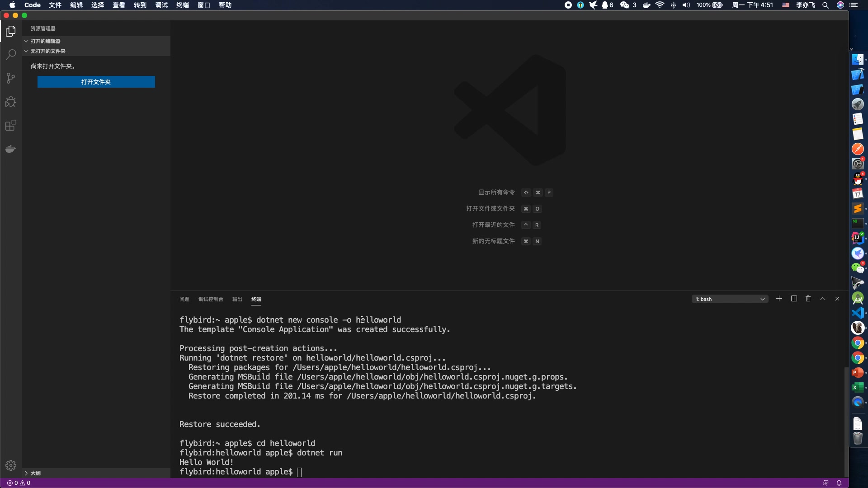Open the 查看 menu
The width and height of the screenshot is (868, 488).
(x=119, y=5)
